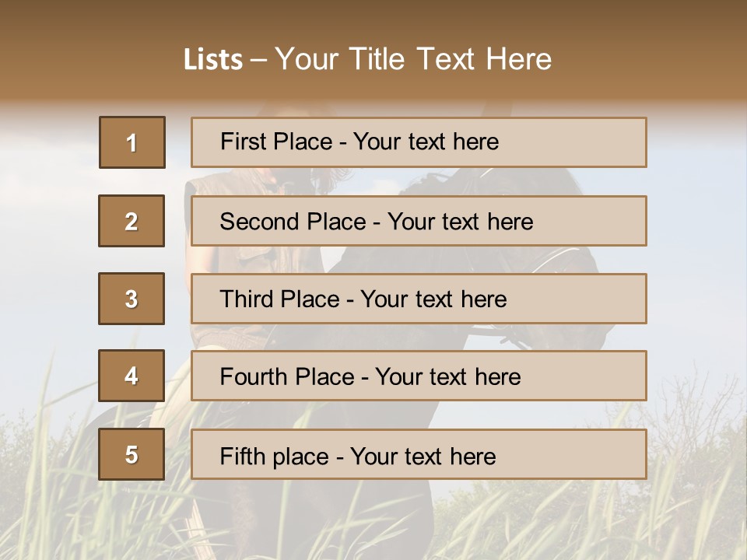
Task: Click the bold word 'Lists' in title
Action: point(213,59)
